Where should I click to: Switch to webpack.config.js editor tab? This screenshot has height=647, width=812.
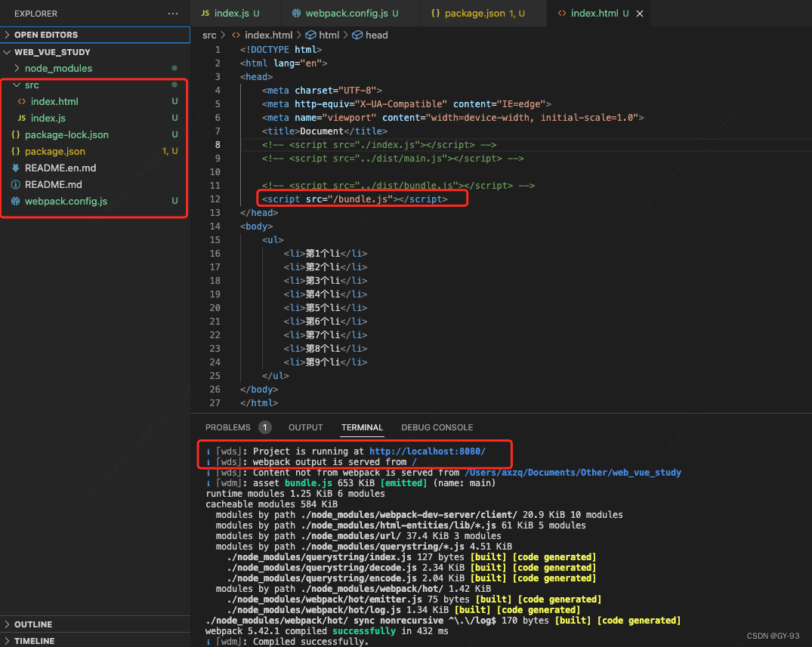tap(350, 14)
